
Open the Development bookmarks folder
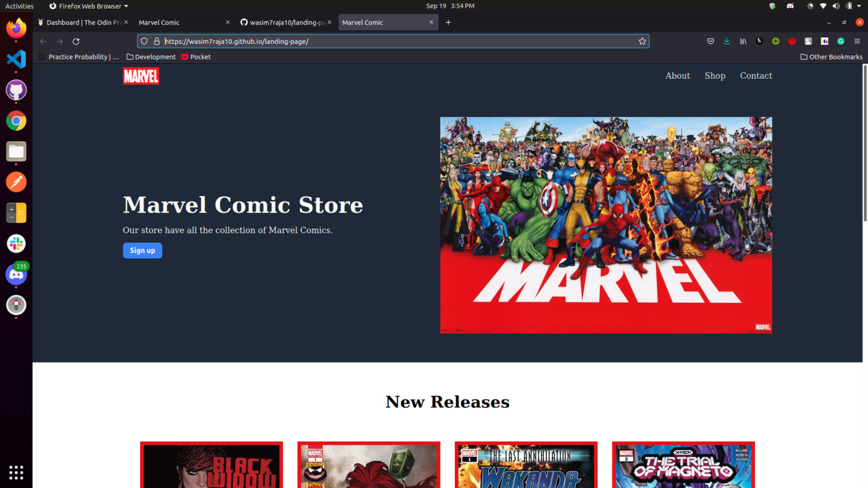coord(151,56)
